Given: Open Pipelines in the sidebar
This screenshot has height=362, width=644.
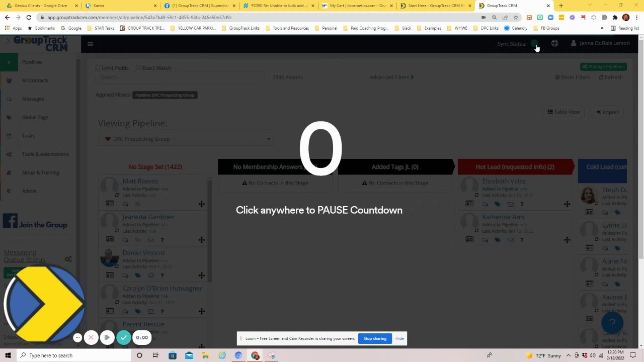Looking at the screenshot, I should (32, 62).
